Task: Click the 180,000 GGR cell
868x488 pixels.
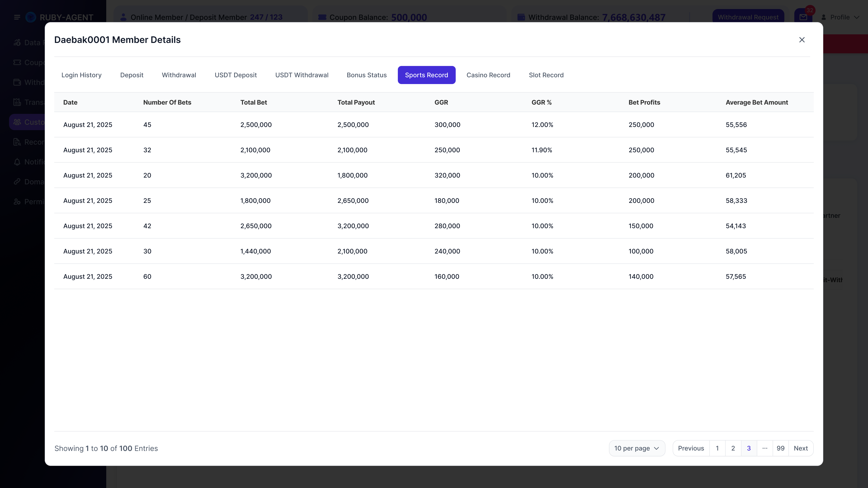Action: (446, 200)
